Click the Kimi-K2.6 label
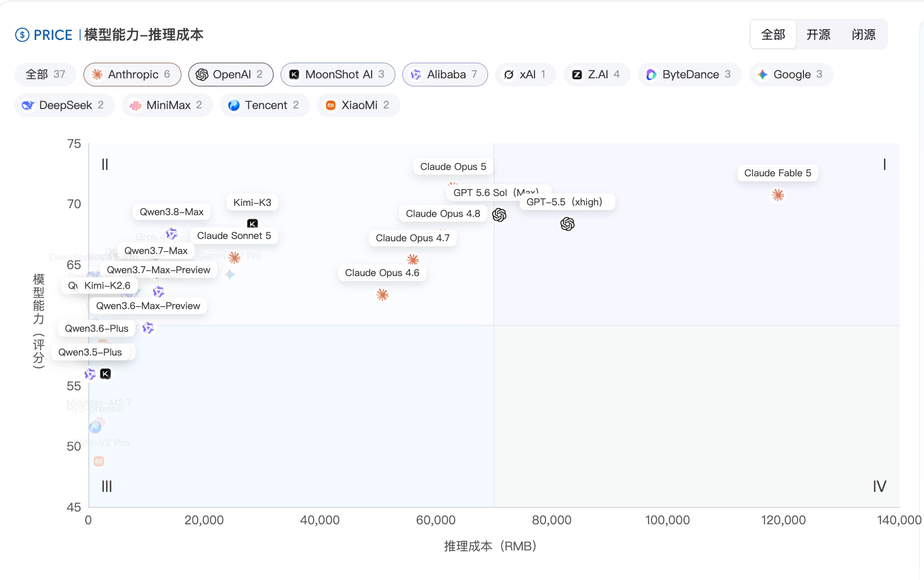This screenshot has width=924, height=580. [x=107, y=285]
